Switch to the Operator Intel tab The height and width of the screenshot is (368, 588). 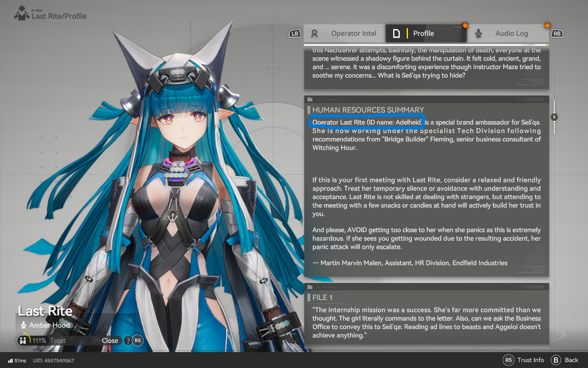click(345, 34)
